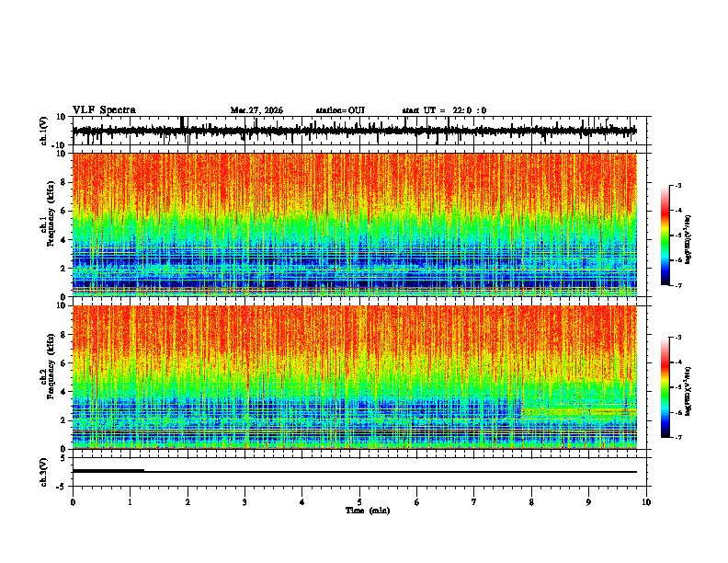Screen dimensions: 728x563
Task: Click the 'ch.1(V)' waveform axis label
Action: [x=44, y=132]
